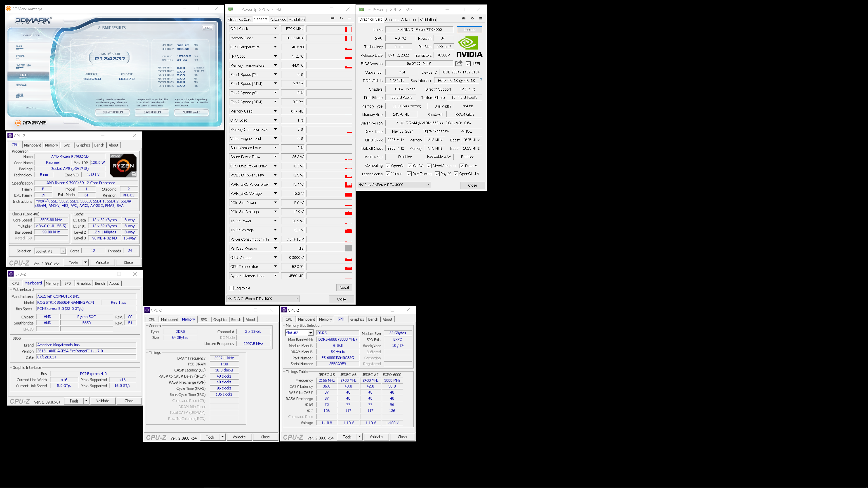Toggle the PhysX checkbox

(437, 174)
